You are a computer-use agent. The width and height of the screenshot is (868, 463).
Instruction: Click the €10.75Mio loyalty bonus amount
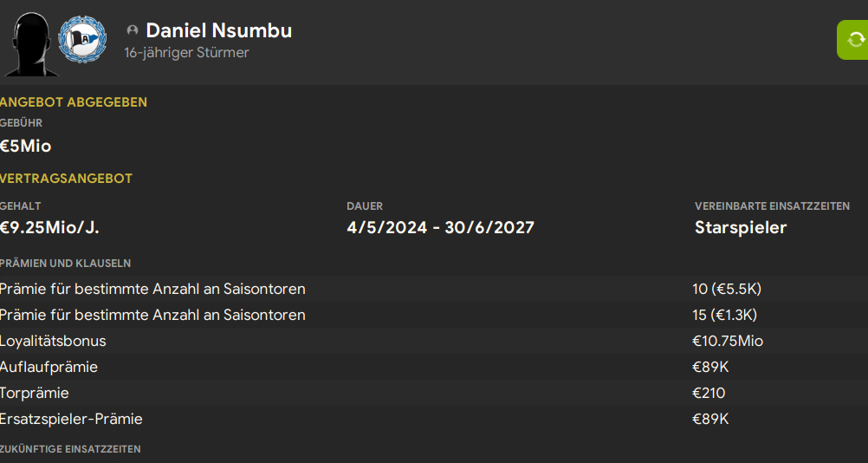728,341
